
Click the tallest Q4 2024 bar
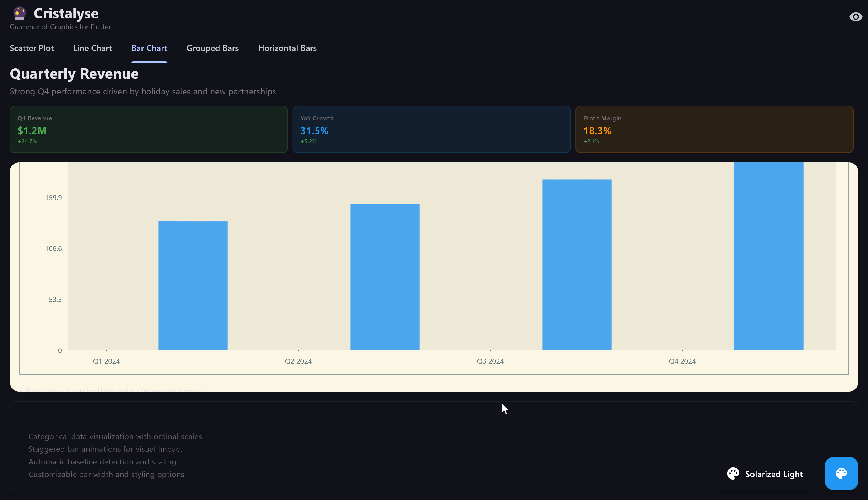tap(769, 256)
